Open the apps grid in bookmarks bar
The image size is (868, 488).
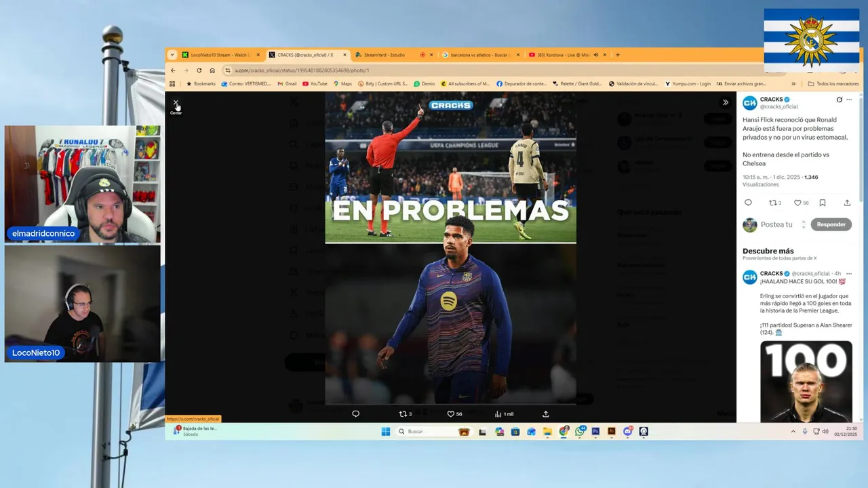point(172,84)
